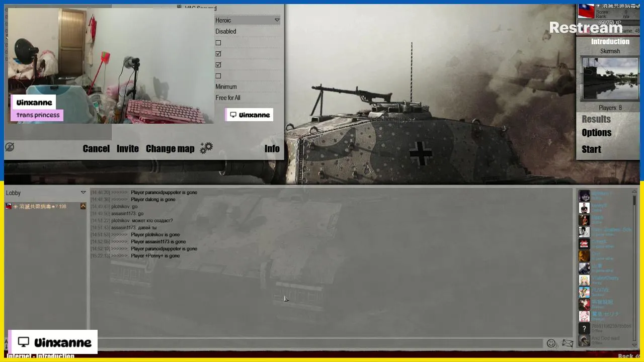Select the pink-and-blue striped anime avatar
644x362 pixels.
coord(584,292)
